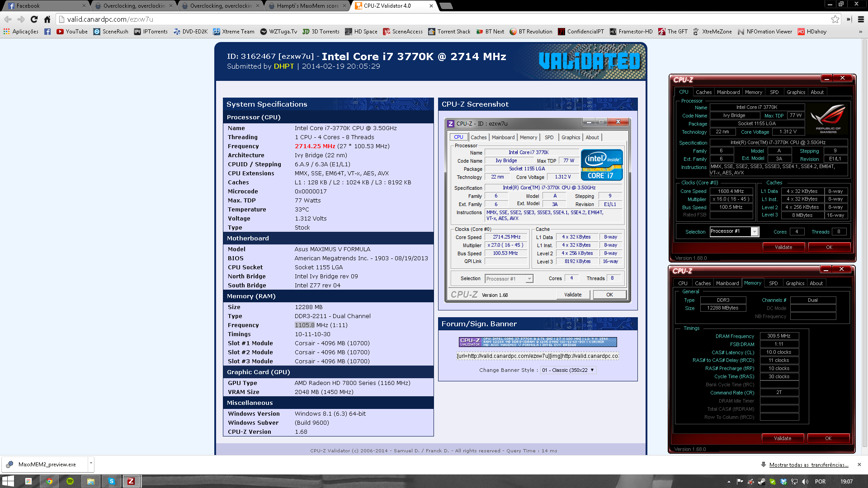868x488 pixels.
Task: Click the embedded CPU-Z screenshot image
Action: (538, 210)
